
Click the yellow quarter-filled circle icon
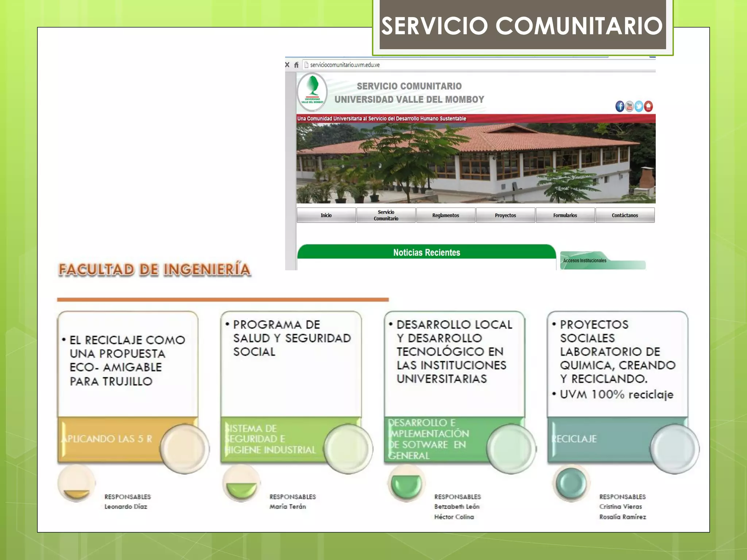[77, 484]
